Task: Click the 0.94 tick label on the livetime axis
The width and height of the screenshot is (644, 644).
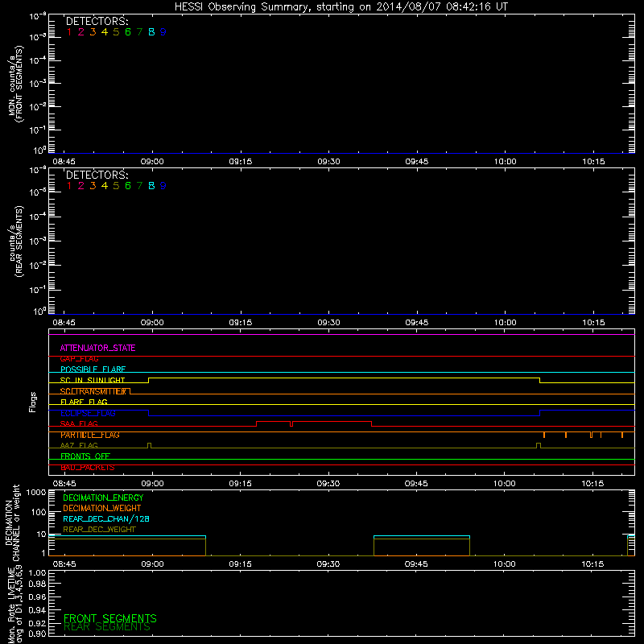Action: coord(37,610)
